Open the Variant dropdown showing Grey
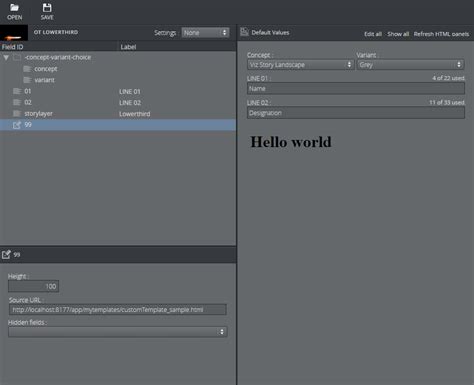The width and height of the screenshot is (474, 385). [411, 65]
